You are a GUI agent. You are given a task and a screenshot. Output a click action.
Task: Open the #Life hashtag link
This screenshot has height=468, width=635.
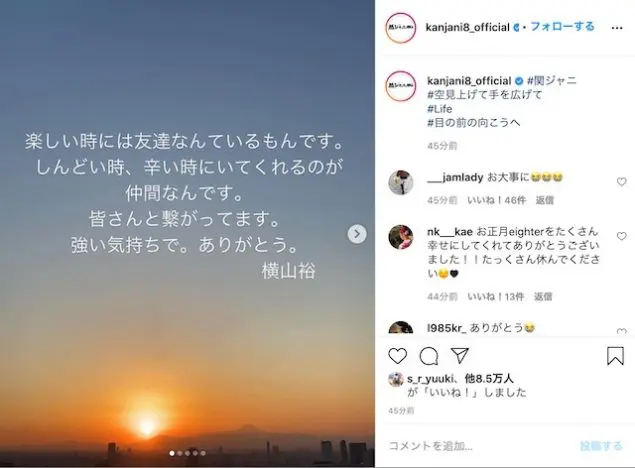point(439,109)
